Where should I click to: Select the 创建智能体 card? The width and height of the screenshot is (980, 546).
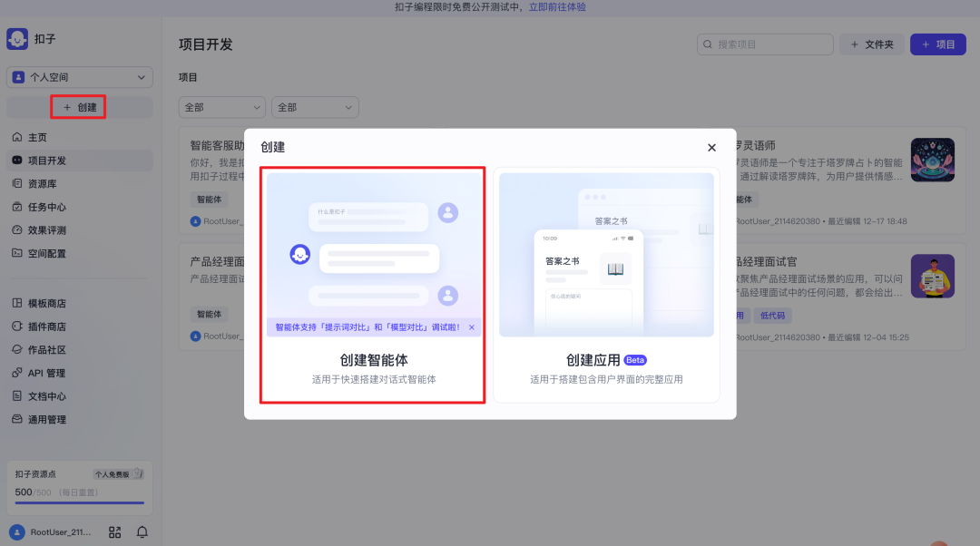click(373, 285)
